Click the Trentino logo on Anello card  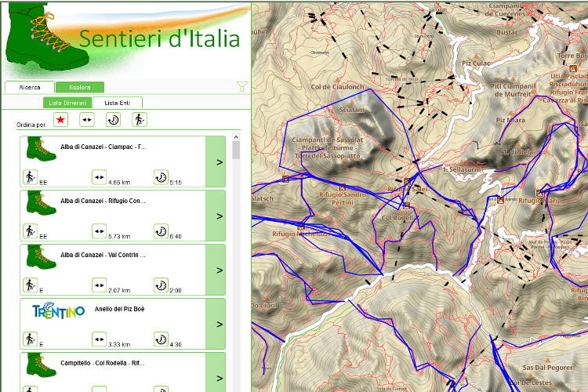point(59,310)
